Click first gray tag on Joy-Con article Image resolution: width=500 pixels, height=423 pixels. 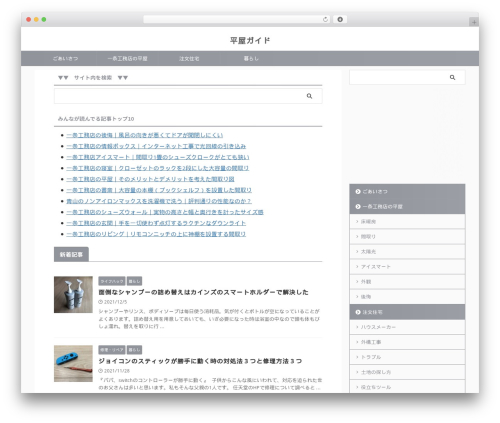pos(112,350)
